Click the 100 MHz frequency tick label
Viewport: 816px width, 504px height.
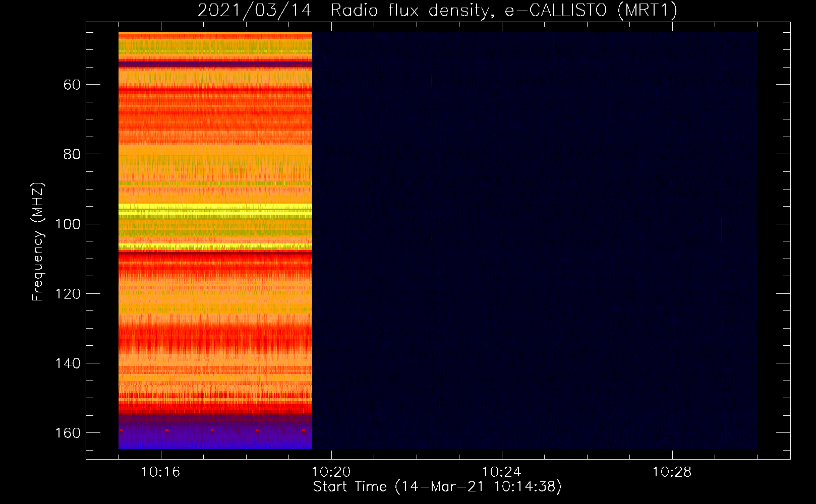pos(68,224)
